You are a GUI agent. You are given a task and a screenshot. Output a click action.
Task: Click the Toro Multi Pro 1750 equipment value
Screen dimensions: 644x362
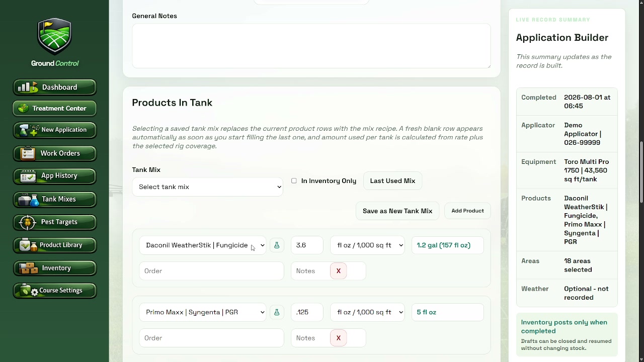587,170
